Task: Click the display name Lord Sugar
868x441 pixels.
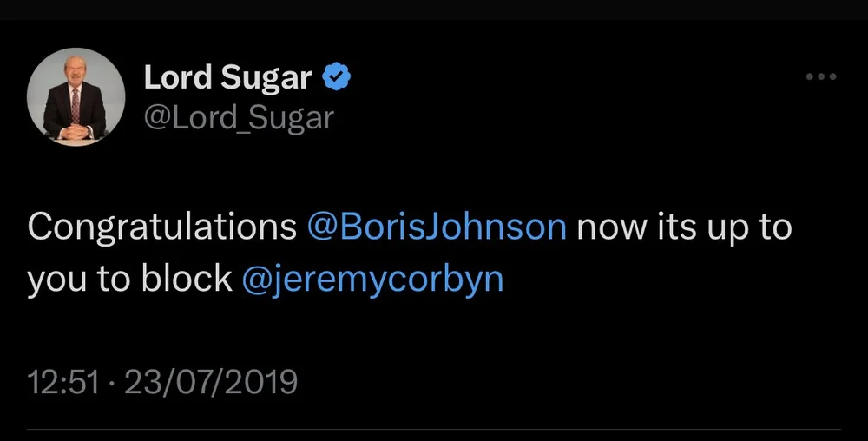Action: (227, 78)
